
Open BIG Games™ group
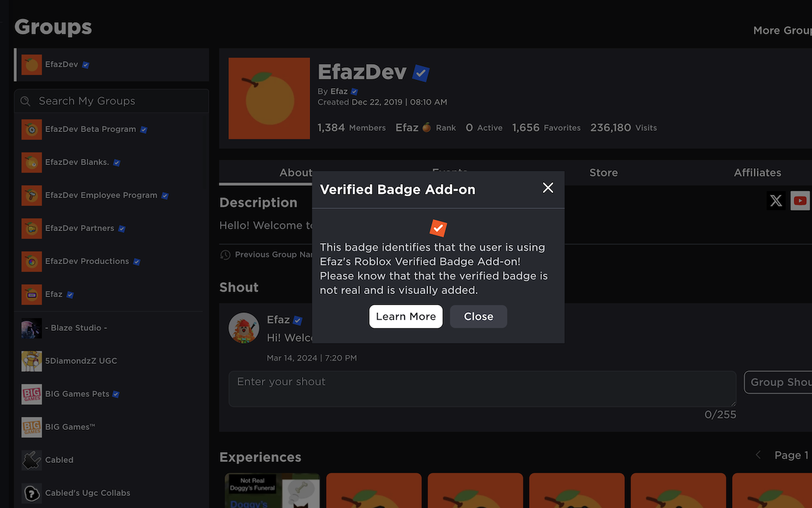pos(112,427)
